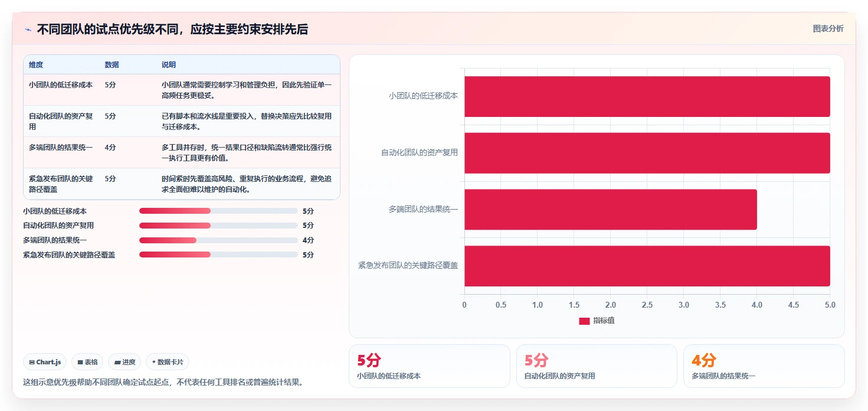Viewport: 868px width, 411px height.
Task: Click the chart bar for 紧急发布团队的关键路径覆盖
Action: (647, 266)
